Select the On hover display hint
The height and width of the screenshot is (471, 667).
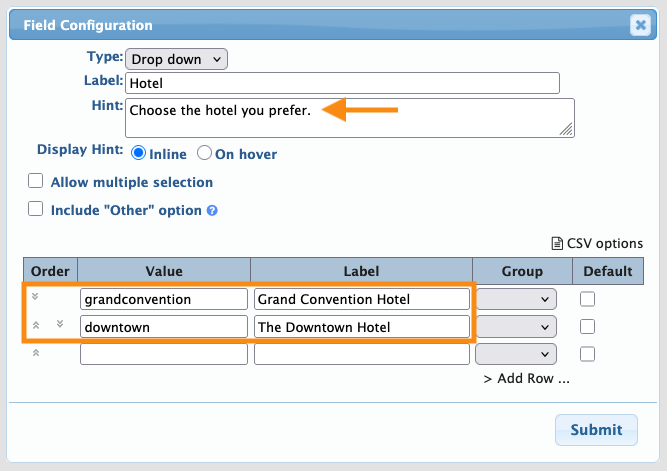tap(204, 154)
